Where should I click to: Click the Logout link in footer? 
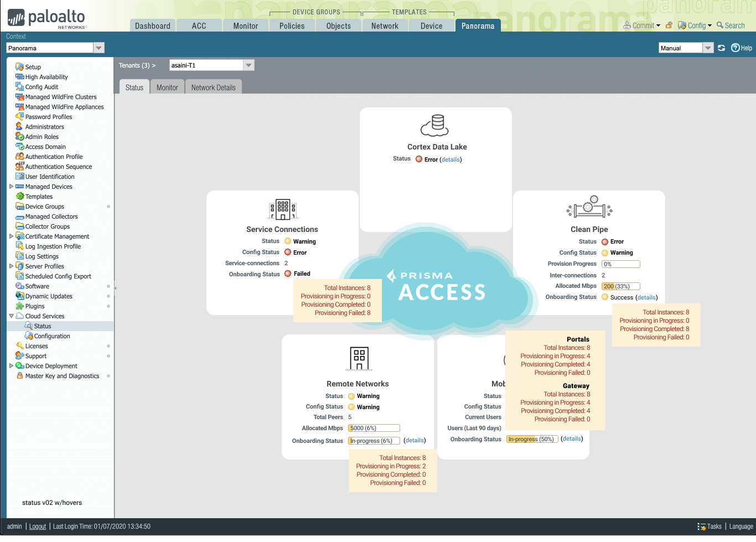click(38, 526)
